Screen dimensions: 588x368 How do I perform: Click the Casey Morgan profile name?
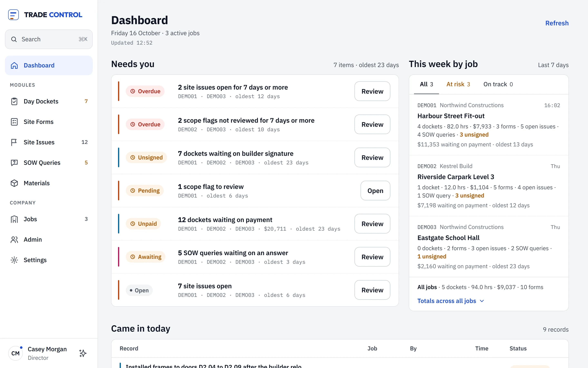click(47, 349)
